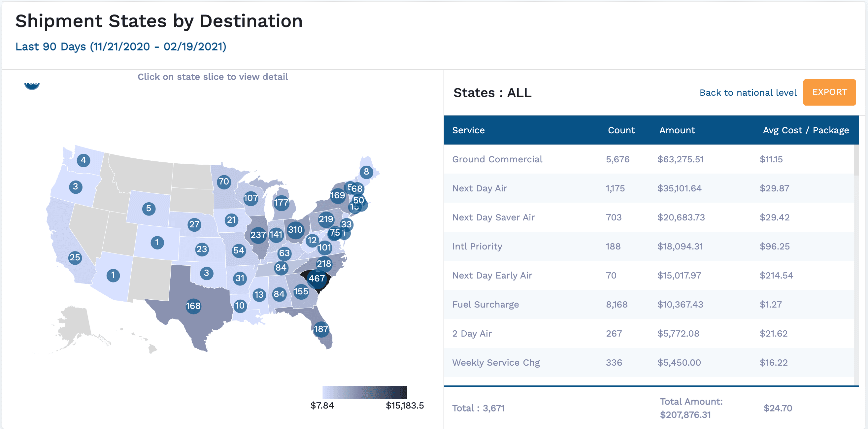Click the 310 bubble on Ohio
Image resolution: width=868 pixels, height=429 pixels.
[295, 230]
